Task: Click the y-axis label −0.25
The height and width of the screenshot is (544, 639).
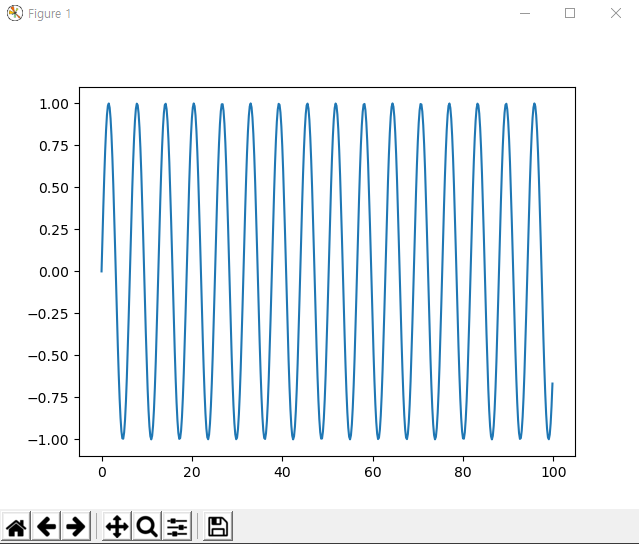Action: pyautogui.click(x=48, y=314)
